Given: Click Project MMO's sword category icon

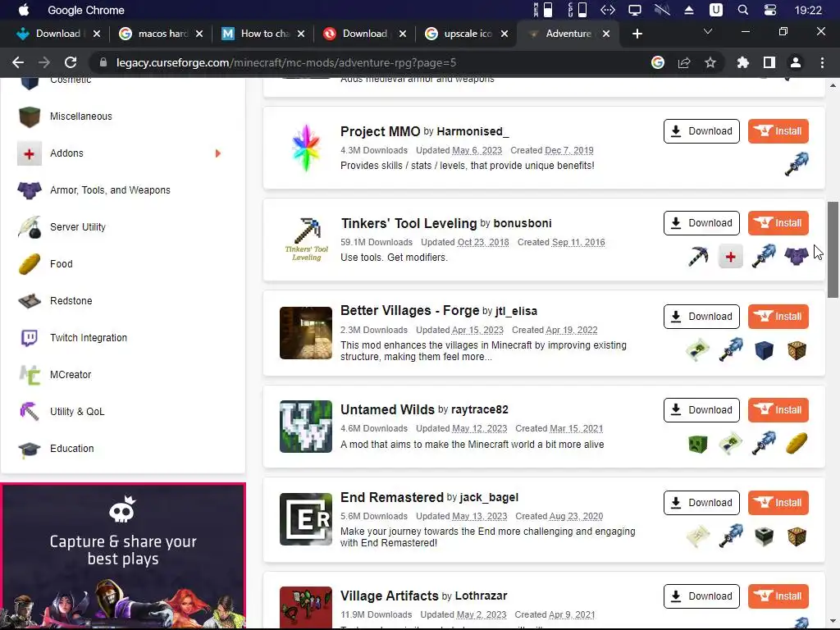Looking at the screenshot, I should (797, 164).
